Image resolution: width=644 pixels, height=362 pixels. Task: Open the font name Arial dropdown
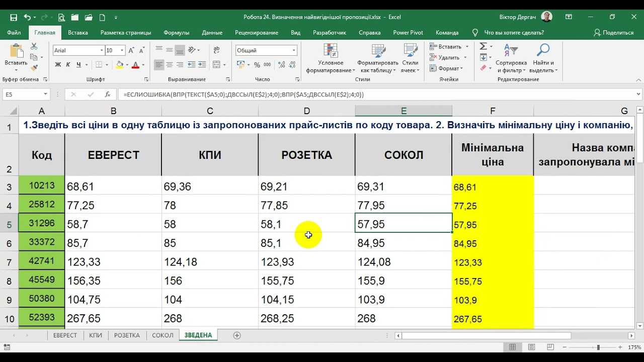101,50
